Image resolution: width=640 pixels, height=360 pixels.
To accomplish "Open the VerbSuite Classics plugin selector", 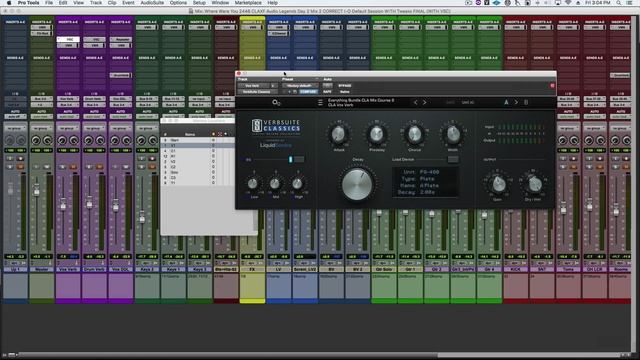I will point(257,92).
